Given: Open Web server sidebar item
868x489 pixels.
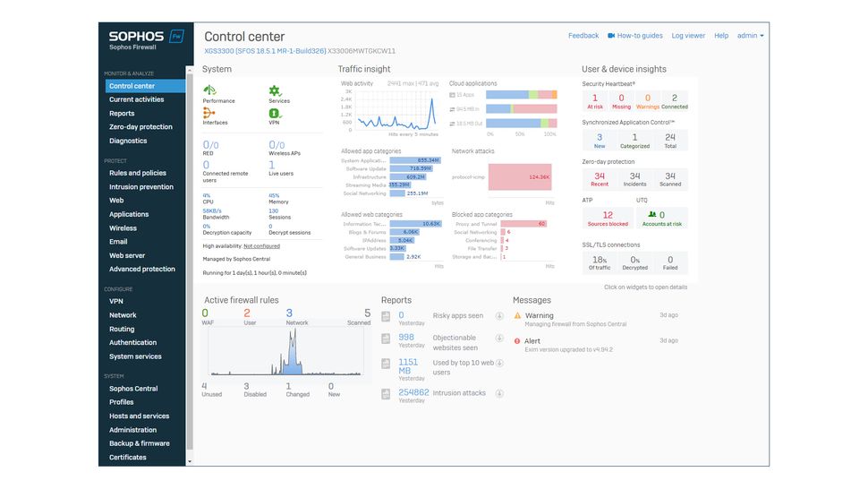Looking at the screenshot, I should pyautogui.click(x=127, y=255).
